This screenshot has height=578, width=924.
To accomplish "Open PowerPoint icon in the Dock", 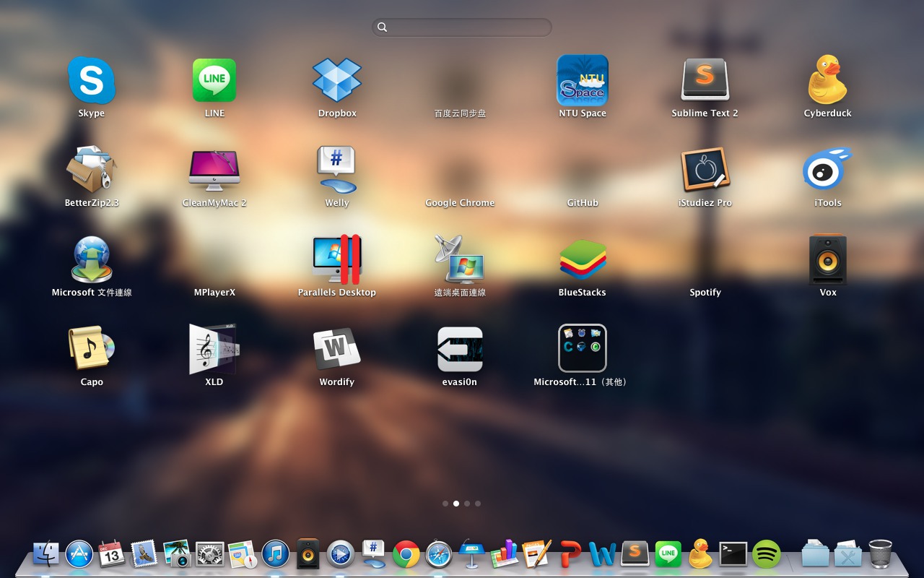I will coord(570,554).
